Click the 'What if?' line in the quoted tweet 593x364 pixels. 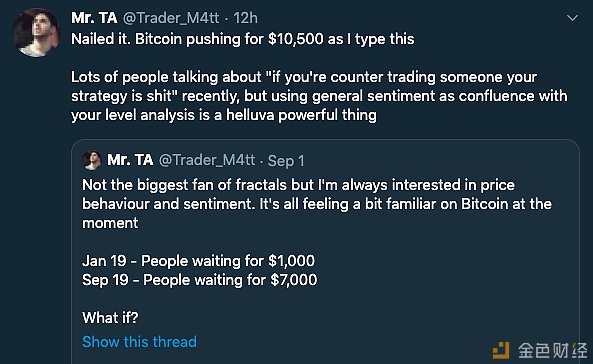click(110, 317)
